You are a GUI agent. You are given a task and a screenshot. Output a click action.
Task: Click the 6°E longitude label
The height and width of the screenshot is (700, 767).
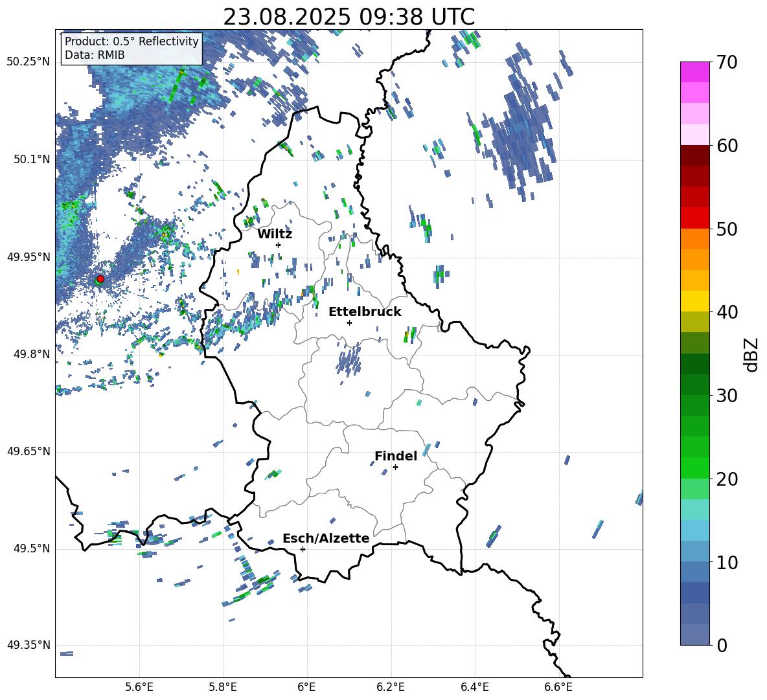tap(306, 688)
